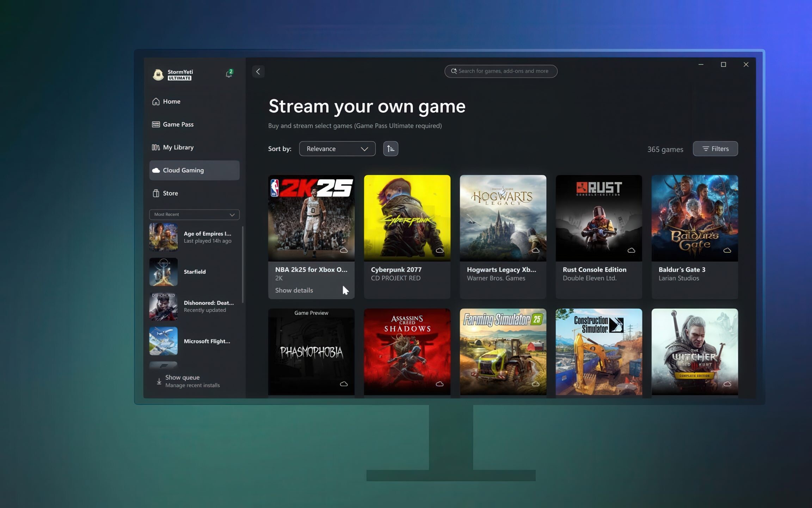Open Starfield in recent list
Screen dimensions: 812x508
click(x=195, y=272)
